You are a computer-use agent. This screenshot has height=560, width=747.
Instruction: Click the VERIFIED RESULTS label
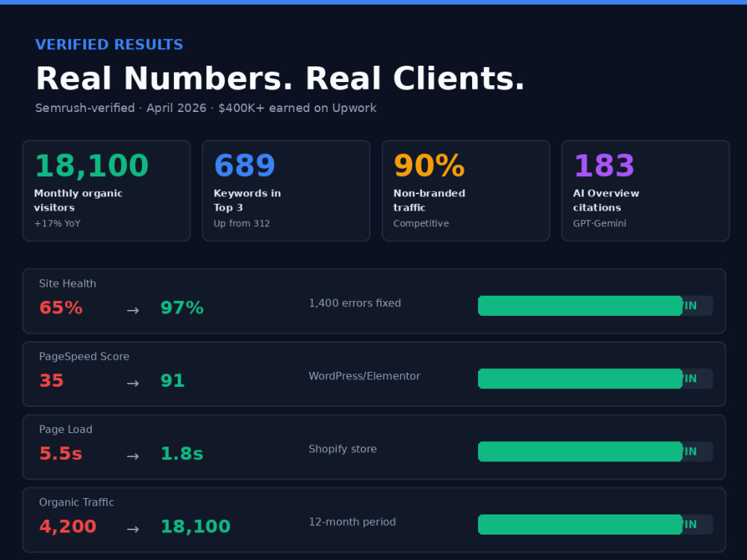pyautogui.click(x=109, y=45)
